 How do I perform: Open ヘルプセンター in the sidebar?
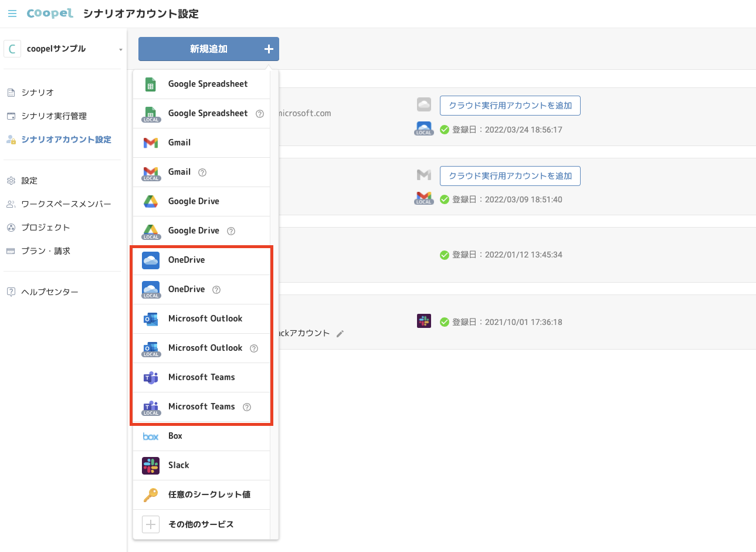point(50,292)
